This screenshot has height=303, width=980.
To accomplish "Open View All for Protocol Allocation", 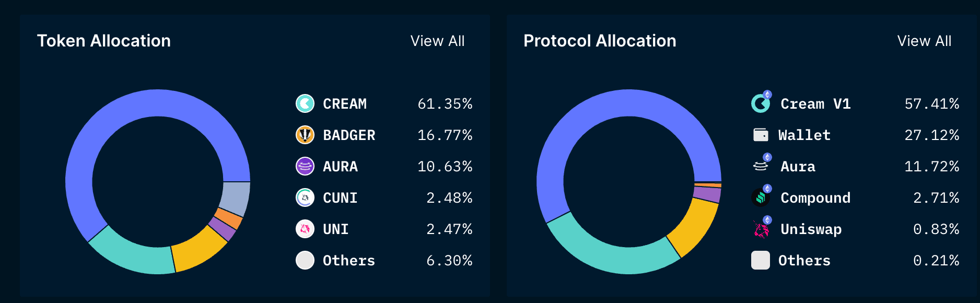I will tap(925, 41).
